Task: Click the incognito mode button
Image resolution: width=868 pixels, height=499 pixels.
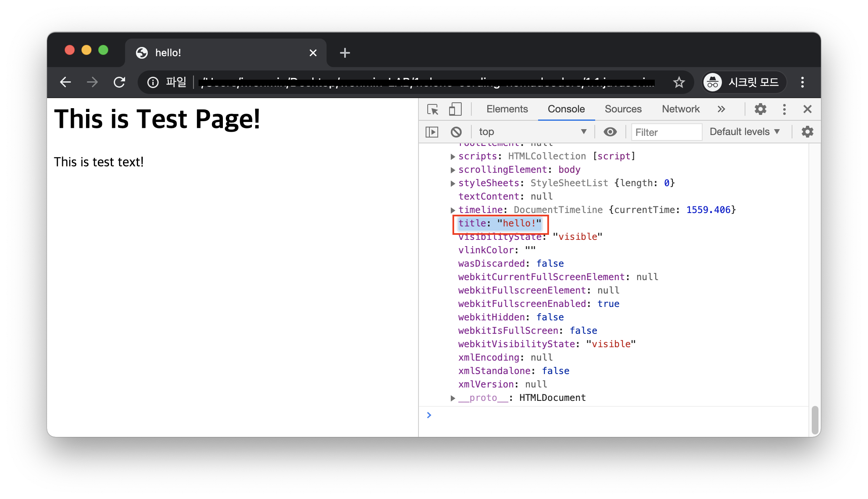Action: pos(744,82)
